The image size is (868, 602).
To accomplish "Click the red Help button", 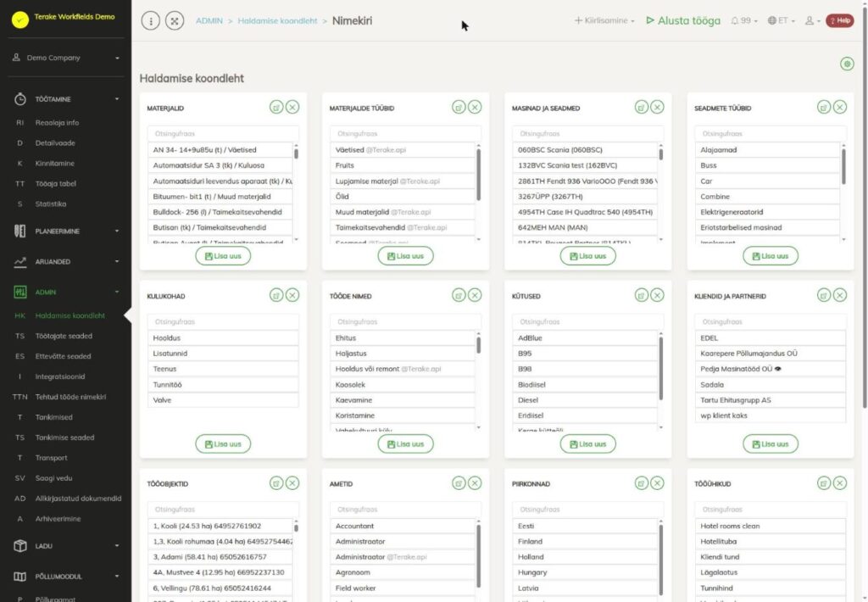I will point(840,20).
